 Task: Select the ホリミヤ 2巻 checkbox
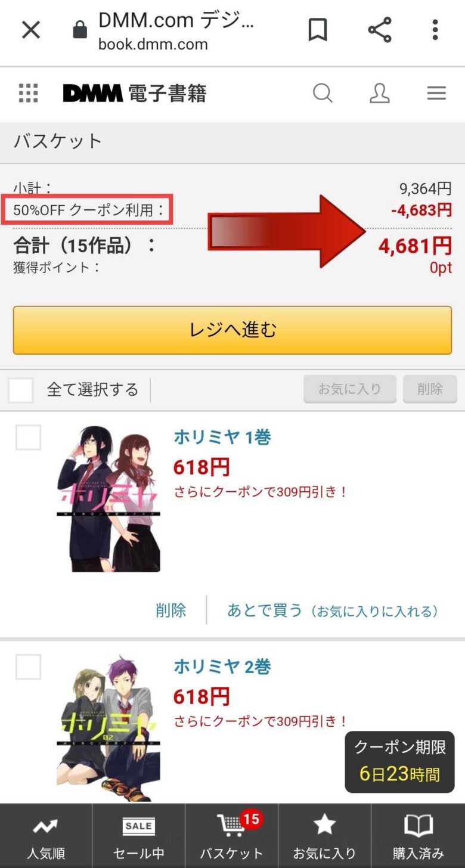[28, 666]
